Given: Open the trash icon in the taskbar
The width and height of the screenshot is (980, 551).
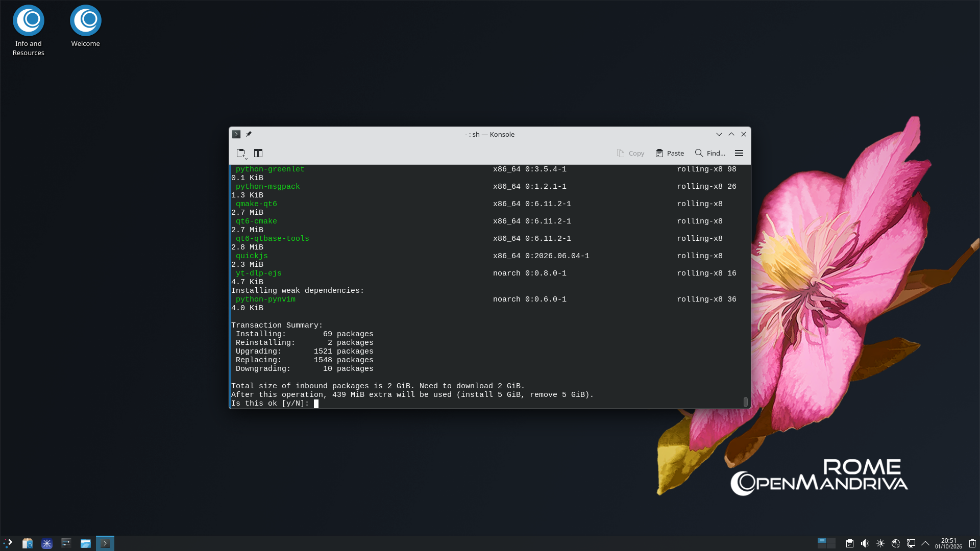Looking at the screenshot, I should click(x=972, y=543).
